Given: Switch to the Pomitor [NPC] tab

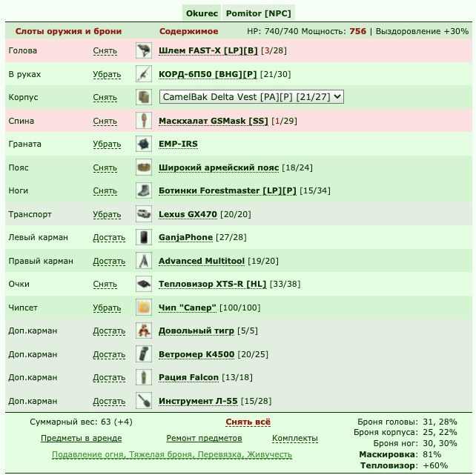Looking at the screenshot, I should (x=258, y=13).
